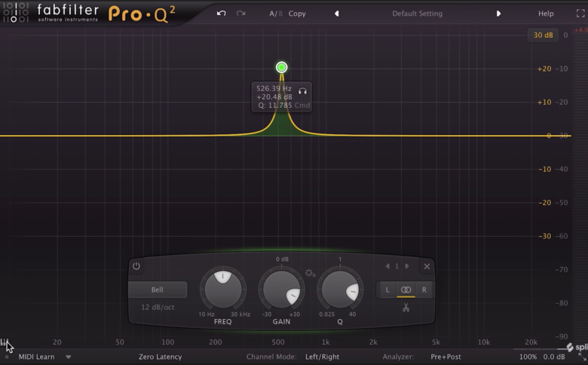Click the 100% output scale value
The width and height of the screenshot is (588, 365).
(x=528, y=357)
